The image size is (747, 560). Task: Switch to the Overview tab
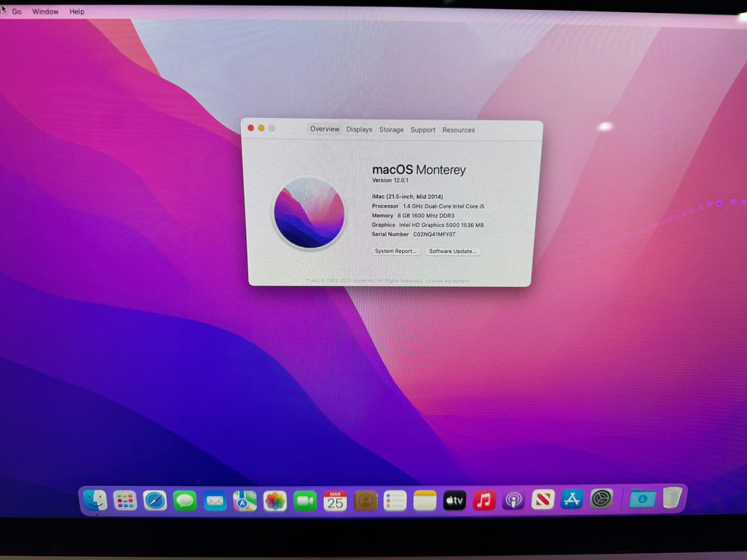[x=325, y=129]
